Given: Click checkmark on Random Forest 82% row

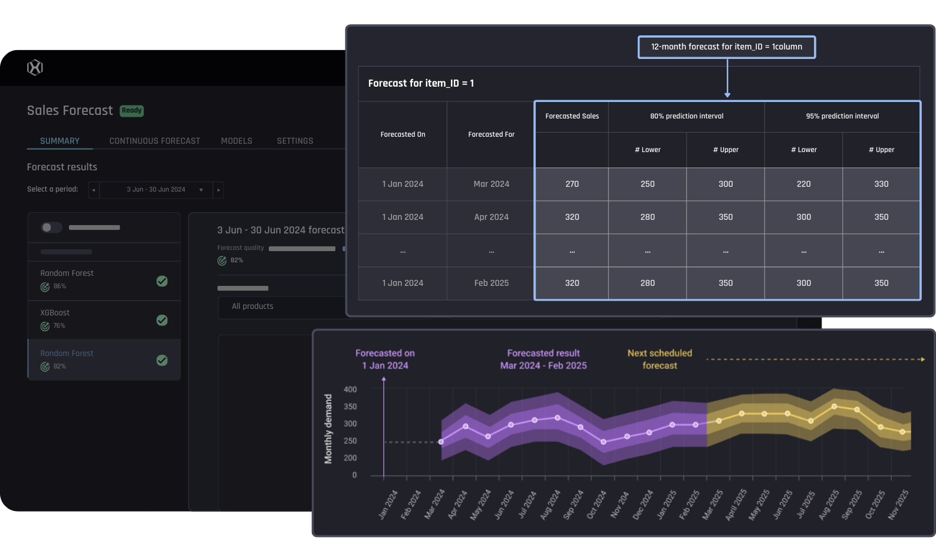Looking at the screenshot, I should point(162,360).
